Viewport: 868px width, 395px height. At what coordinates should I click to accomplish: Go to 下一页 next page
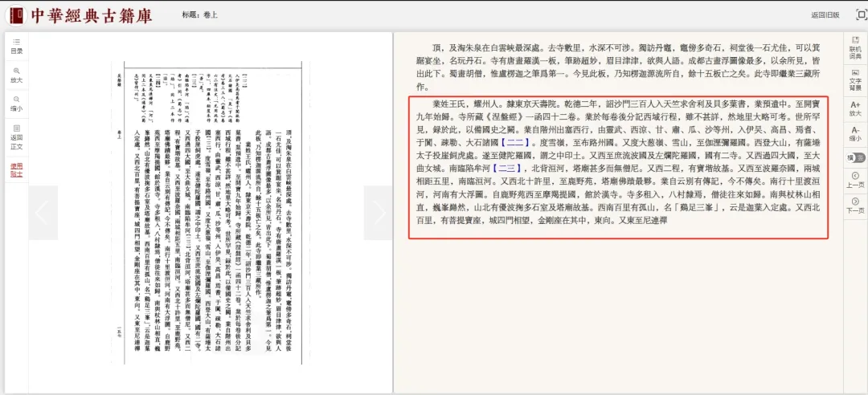pyautogui.click(x=854, y=206)
